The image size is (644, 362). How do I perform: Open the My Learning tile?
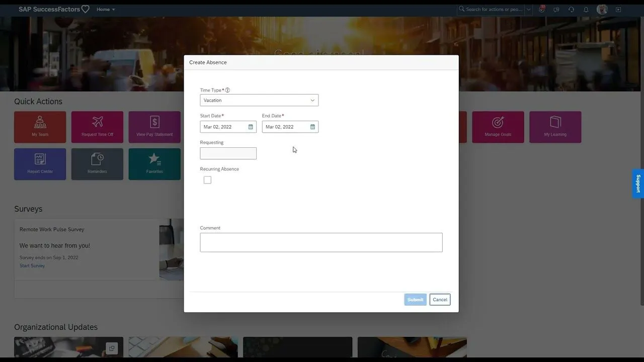(x=555, y=127)
